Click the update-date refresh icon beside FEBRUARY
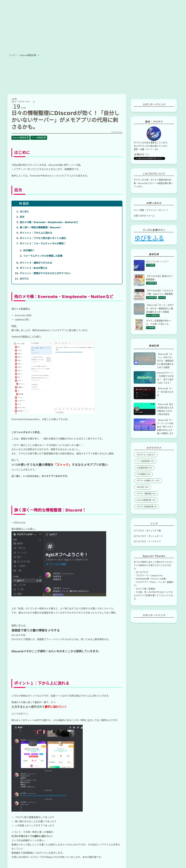Image resolution: width=186 pixels, height=868 pixels. [x=34, y=102]
